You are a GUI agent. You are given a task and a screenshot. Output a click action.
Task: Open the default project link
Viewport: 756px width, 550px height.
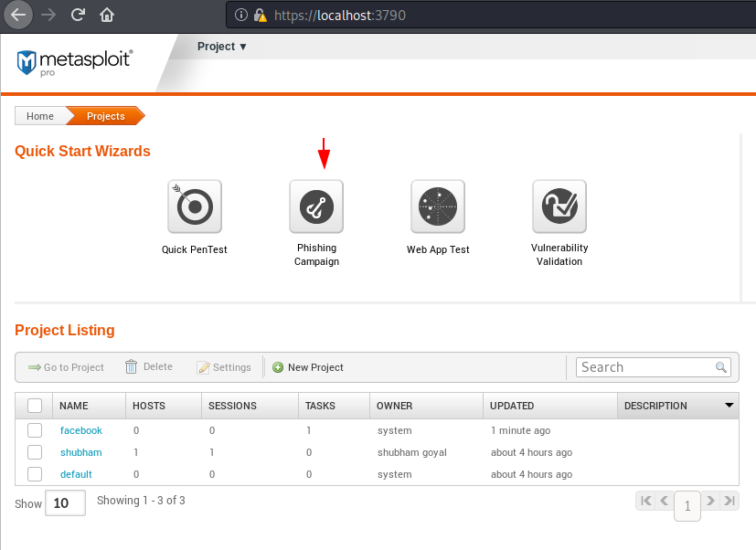(x=76, y=474)
